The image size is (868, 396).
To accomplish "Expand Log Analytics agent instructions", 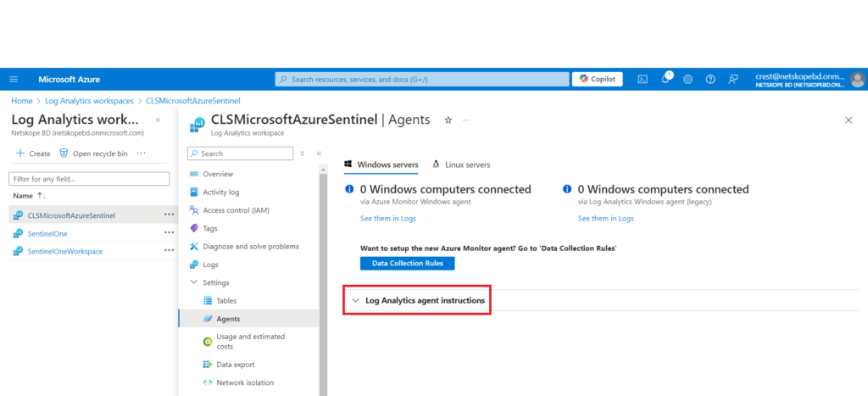I will pos(417,300).
